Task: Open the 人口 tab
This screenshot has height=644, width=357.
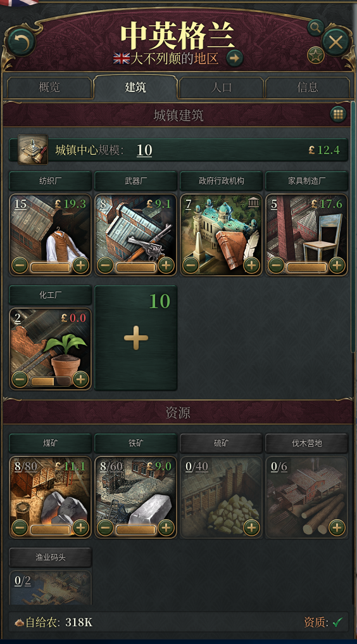Action: tap(222, 87)
